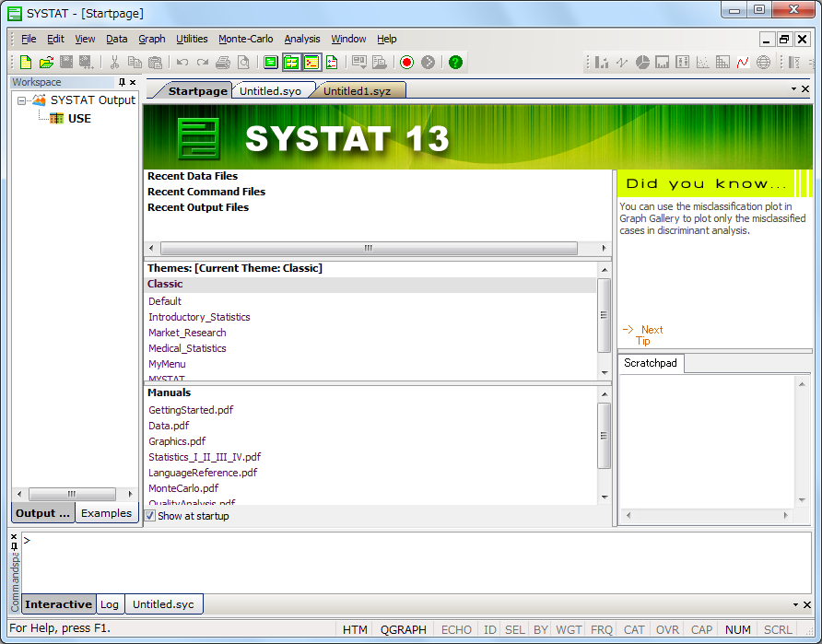Open the document tabs dropdown arrow
Screen dimensions: 822x644
793,89
